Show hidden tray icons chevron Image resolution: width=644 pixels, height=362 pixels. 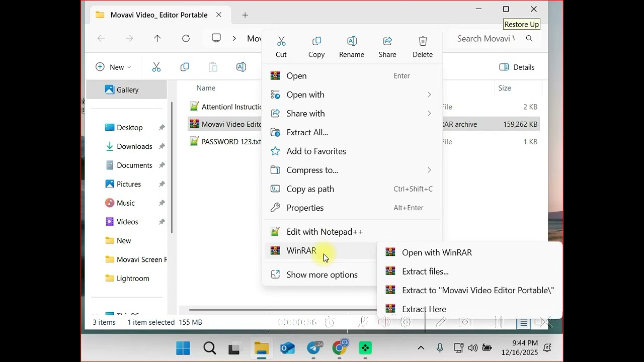[421, 347]
